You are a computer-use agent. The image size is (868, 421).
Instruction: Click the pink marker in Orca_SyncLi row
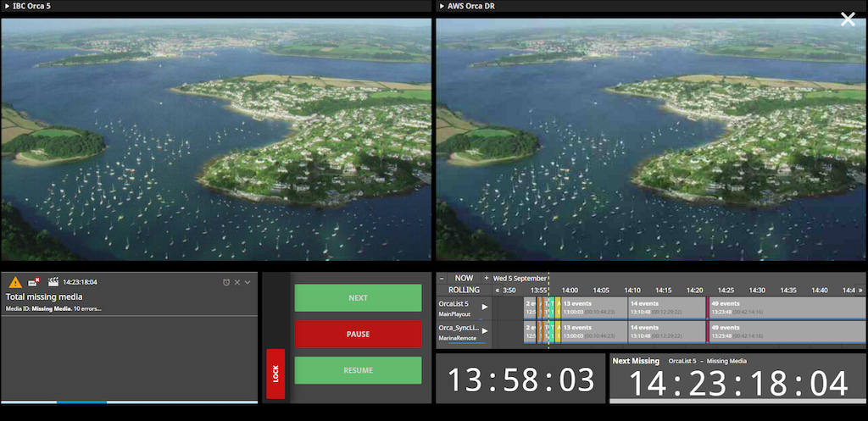click(708, 332)
